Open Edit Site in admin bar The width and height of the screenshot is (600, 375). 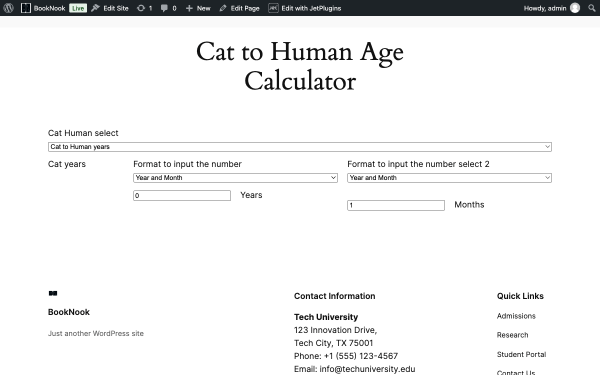[110, 8]
